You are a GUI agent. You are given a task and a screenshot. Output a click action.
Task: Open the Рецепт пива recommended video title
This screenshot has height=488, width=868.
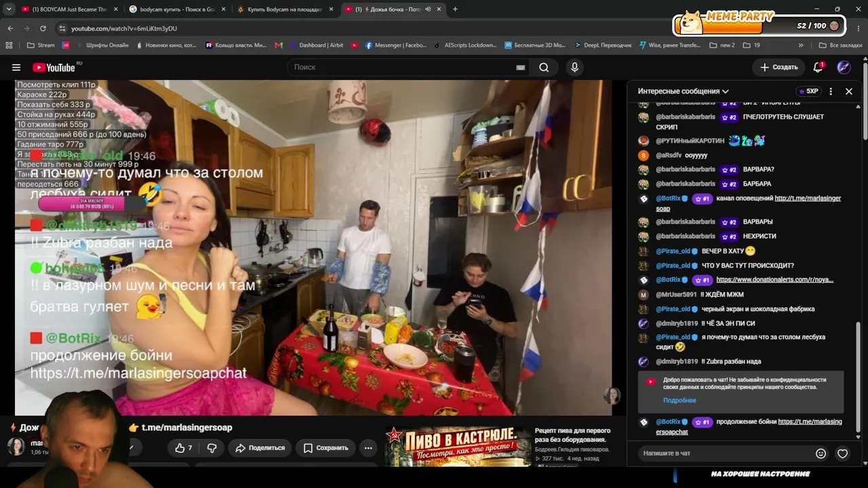[573, 435]
